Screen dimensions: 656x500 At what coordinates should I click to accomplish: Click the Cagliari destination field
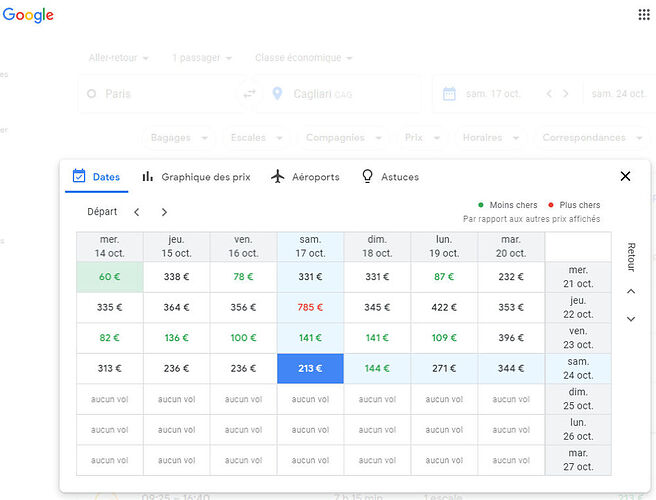[x=339, y=94]
